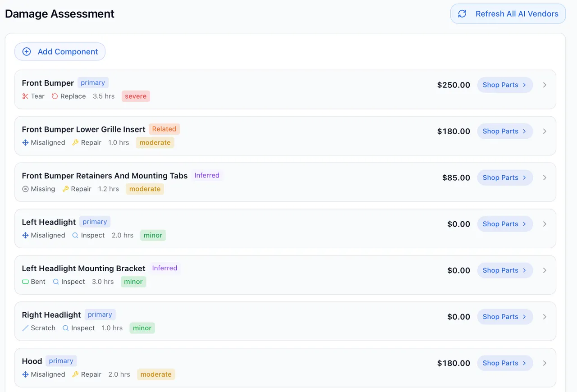577x392 pixels.
Task: Open Shop Parts for Front Bumper Lower Grille Insert
Action: coord(505,132)
